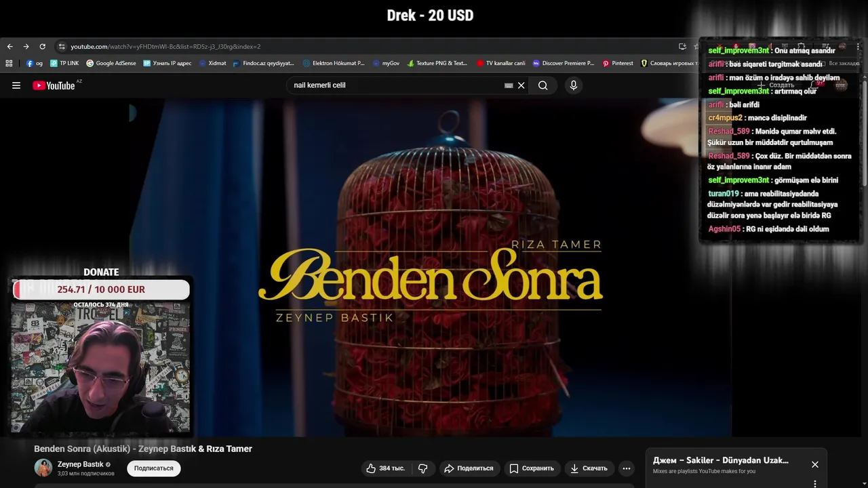Open the Словарь игровых bookmark

(x=669, y=63)
